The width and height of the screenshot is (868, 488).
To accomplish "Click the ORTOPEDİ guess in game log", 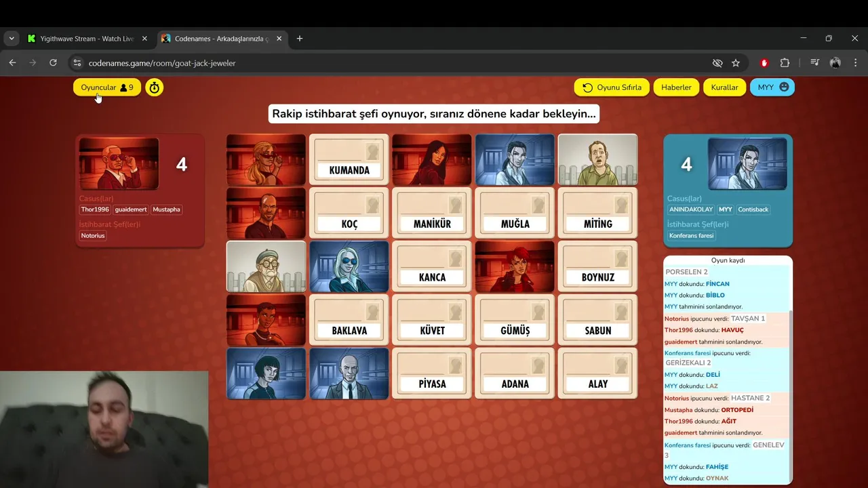I will (x=737, y=410).
